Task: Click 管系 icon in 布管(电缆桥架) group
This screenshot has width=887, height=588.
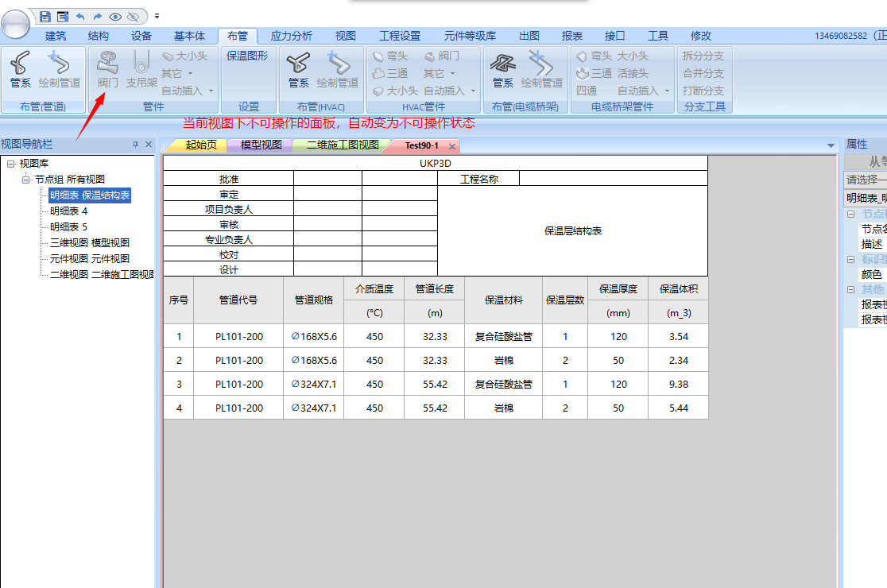Action: point(502,69)
